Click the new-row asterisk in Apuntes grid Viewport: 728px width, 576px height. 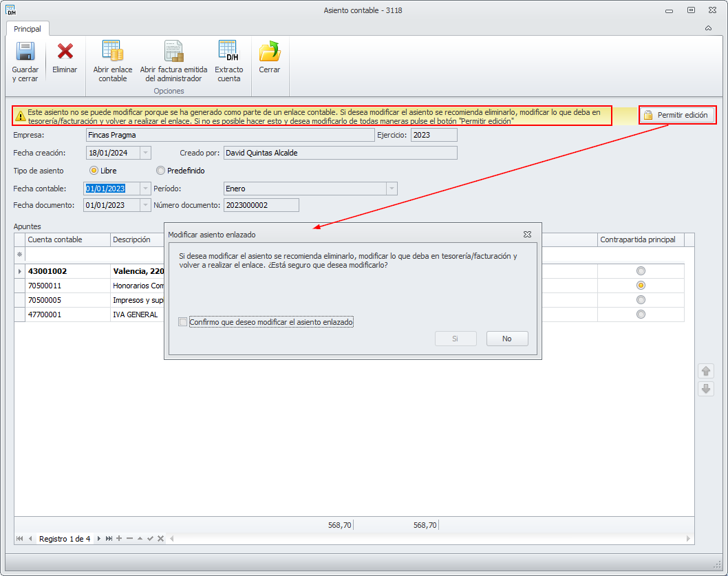click(19, 255)
